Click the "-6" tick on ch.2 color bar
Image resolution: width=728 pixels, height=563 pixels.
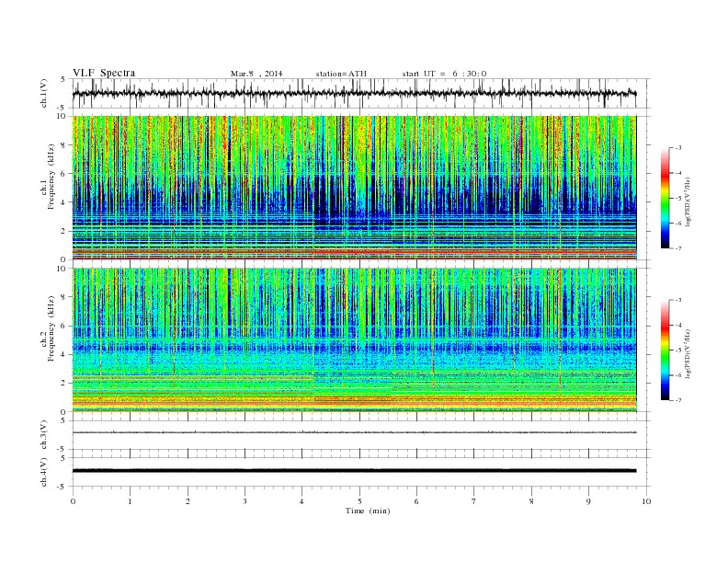pyautogui.click(x=677, y=375)
